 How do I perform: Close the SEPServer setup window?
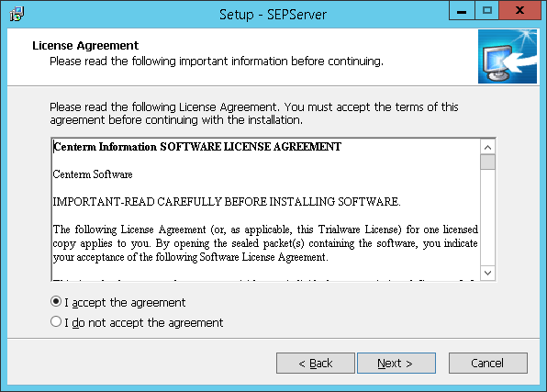(519, 10)
